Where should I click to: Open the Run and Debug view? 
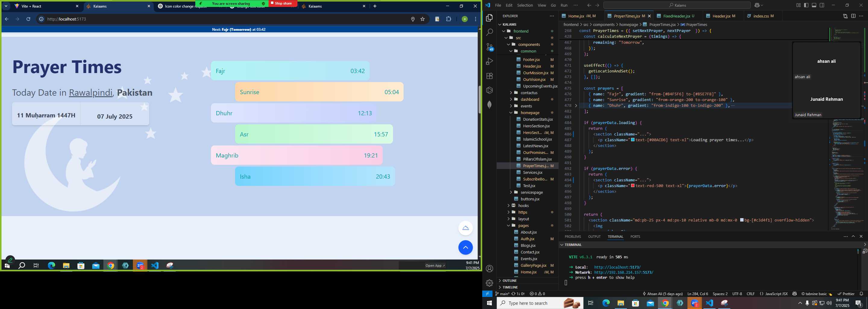click(489, 61)
